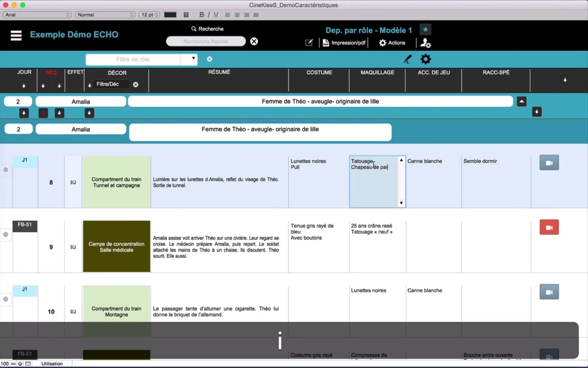This screenshot has height=368, width=588.
Task: Open Impression/pdf export
Action: pos(344,43)
